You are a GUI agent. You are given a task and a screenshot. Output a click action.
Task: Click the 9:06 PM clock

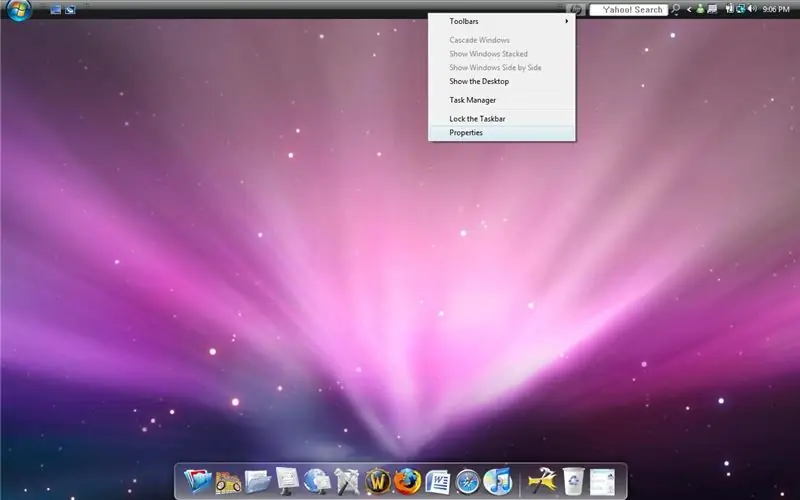[x=776, y=9]
